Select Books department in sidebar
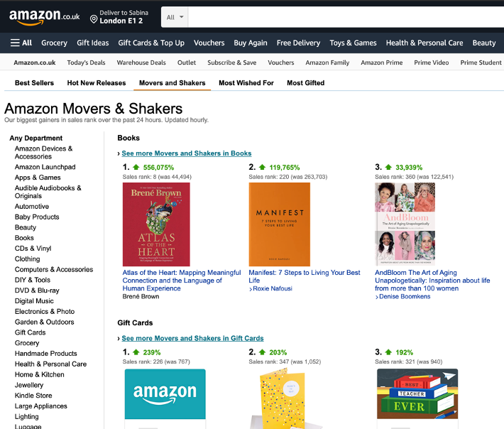Screen dimensions: 504x429 point(24,238)
